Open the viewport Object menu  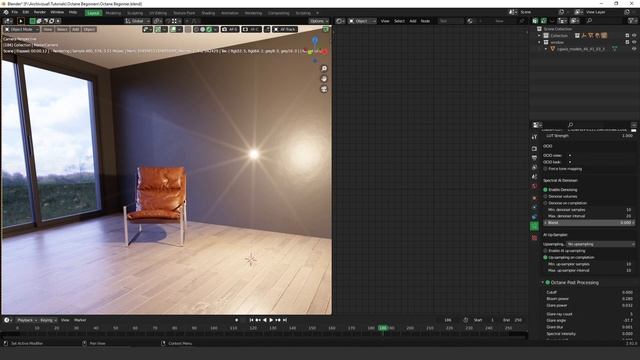pyautogui.click(x=89, y=29)
